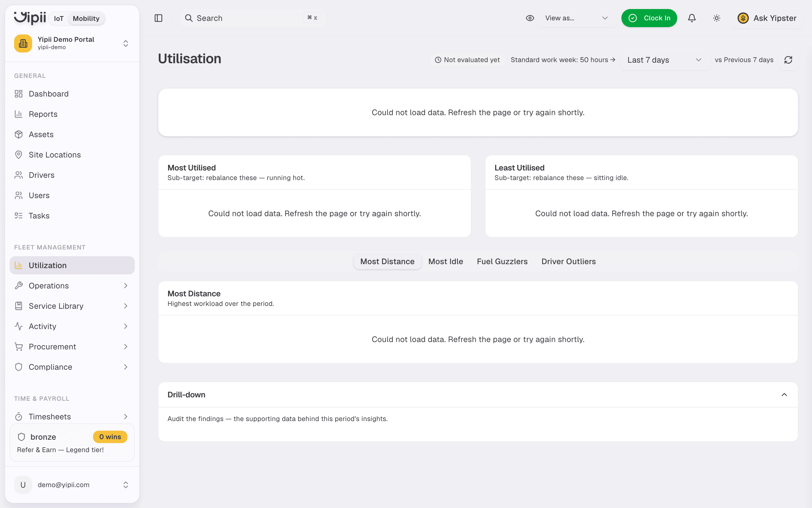The width and height of the screenshot is (812, 508).
Task: Click the Drivers people icon
Action: [18, 175]
